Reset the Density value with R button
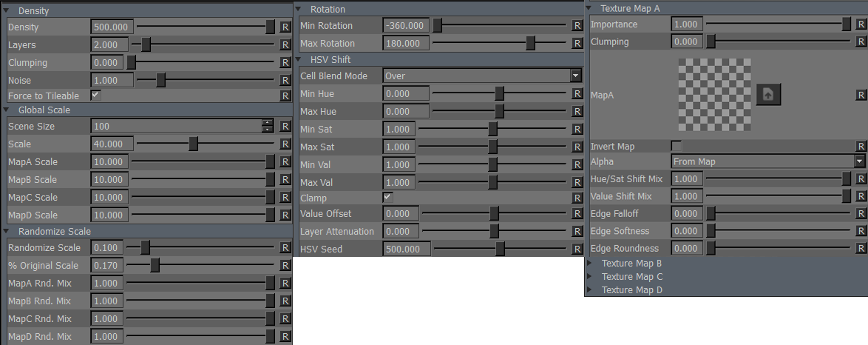The height and width of the screenshot is (345, 868). click(285, 27)
